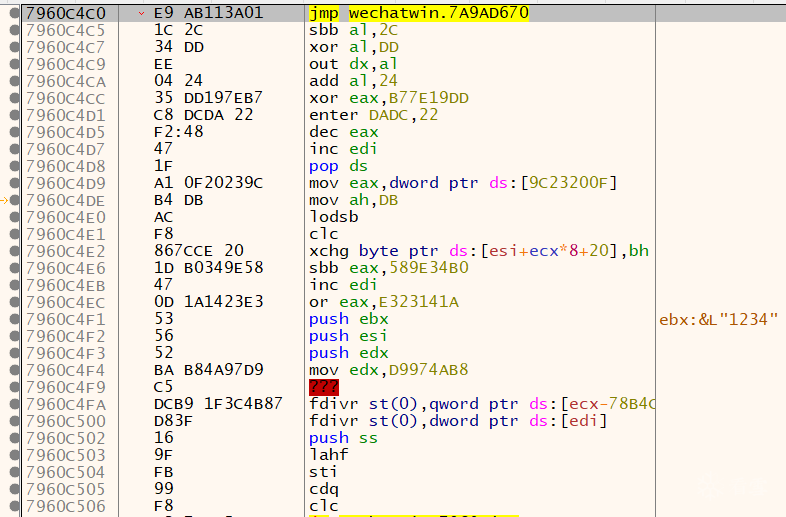The height and width of the screenshot is (517, 786).
Task: Select address 7960C4CA
Action: (x=65, y=81)
